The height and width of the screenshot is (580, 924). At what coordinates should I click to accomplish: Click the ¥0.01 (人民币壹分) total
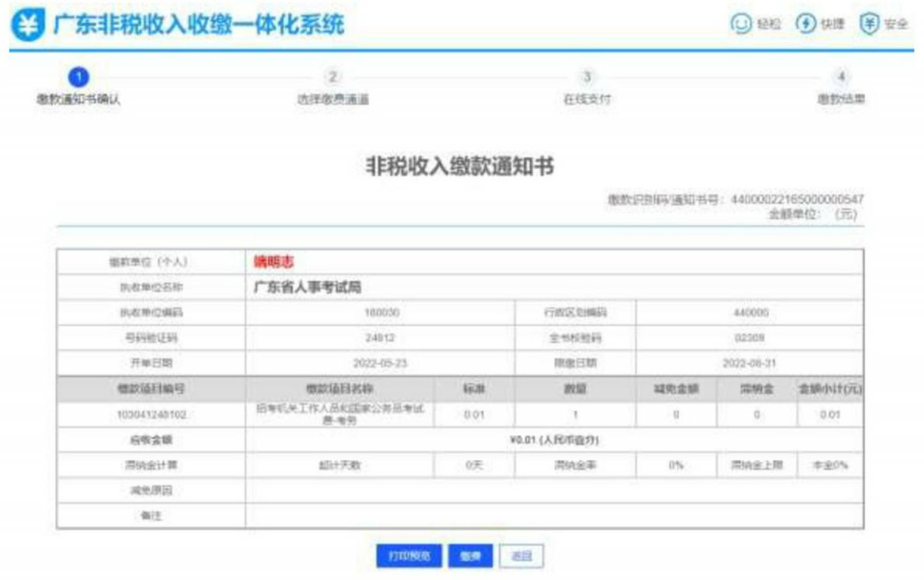point(554,440)
